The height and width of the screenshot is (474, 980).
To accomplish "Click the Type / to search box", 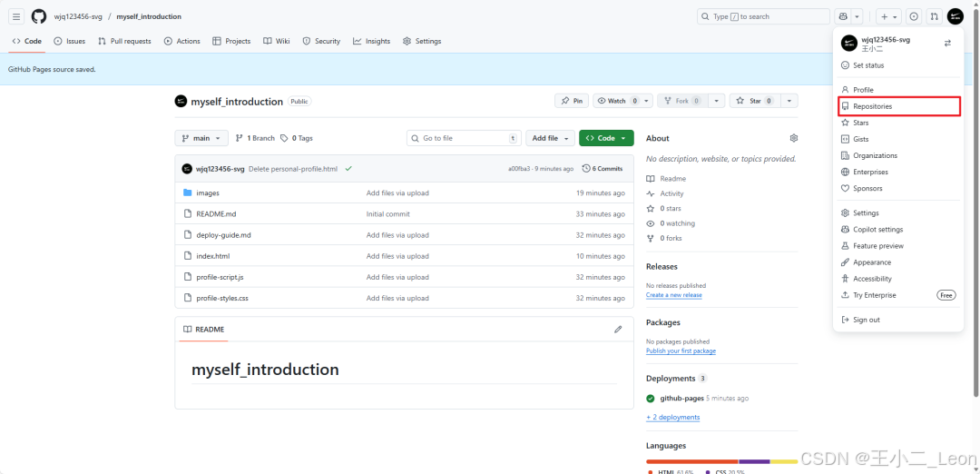I will point(763,16).
